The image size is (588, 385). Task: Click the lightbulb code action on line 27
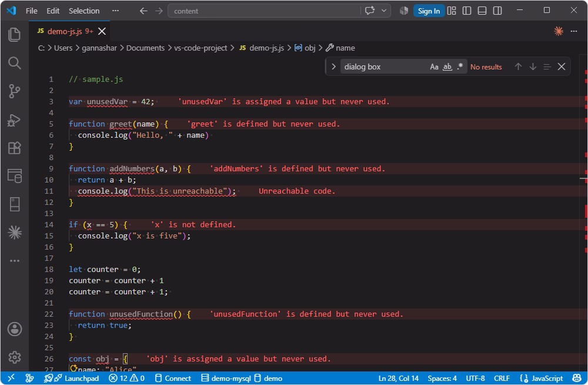73,369
